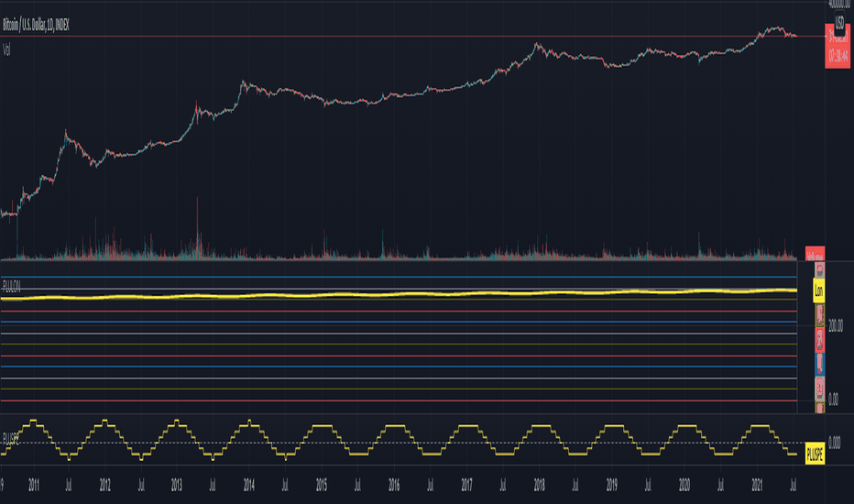Screen dimensions: 854x504
Task: Click the Bitcoin / U.S. Dollar symbol title
Action: [x=36, y=25]
